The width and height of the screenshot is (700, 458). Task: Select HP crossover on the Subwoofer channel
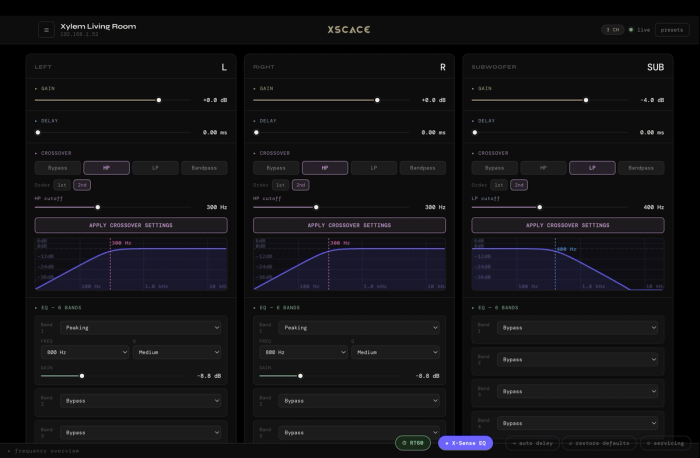tap(543, 168)
